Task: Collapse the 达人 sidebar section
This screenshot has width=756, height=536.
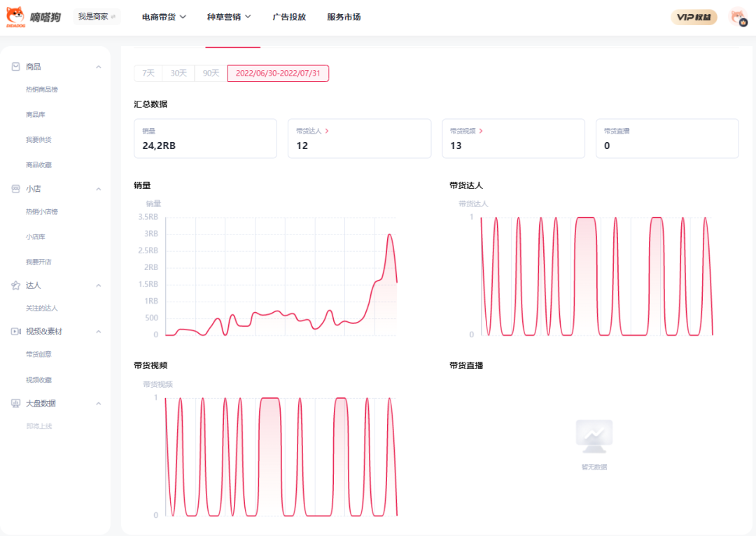Action: [99, 285]
